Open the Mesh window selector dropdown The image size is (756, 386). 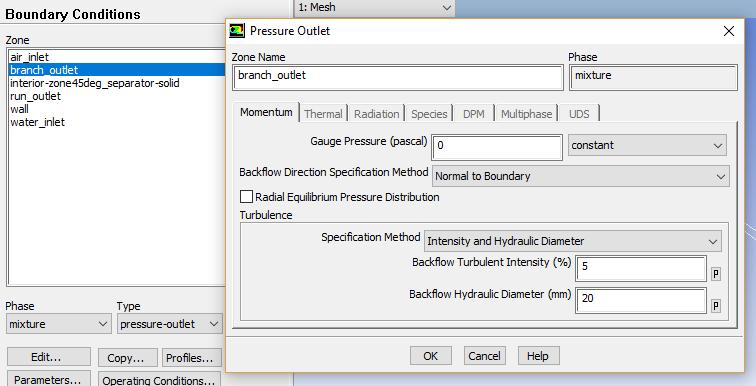click(374, 8)
